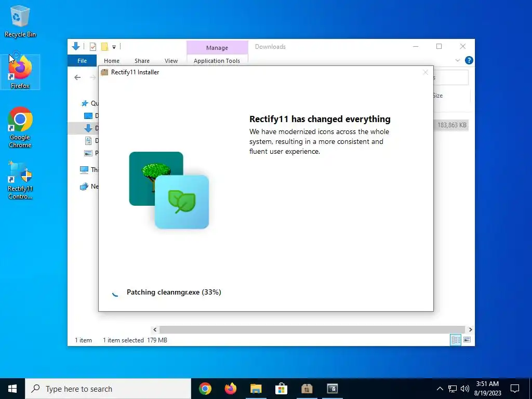
Task: Click the last taskbar app icon
Action: (332, 389)
